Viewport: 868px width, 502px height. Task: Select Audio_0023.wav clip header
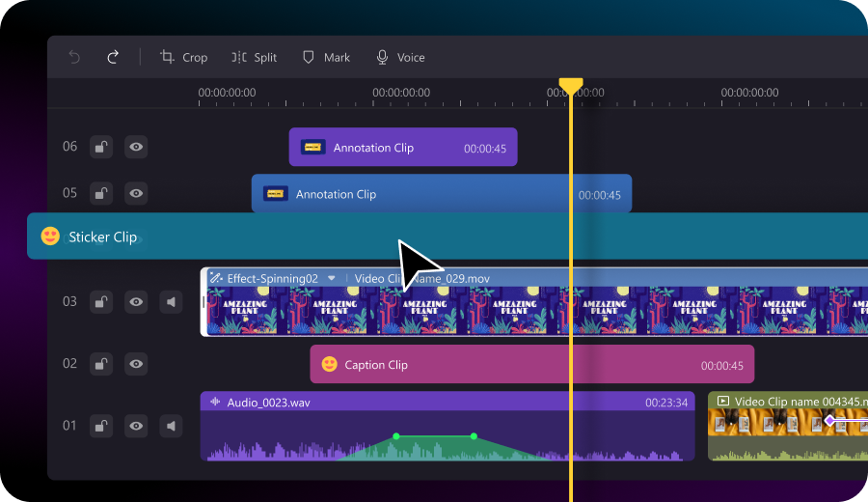point(448,402)
